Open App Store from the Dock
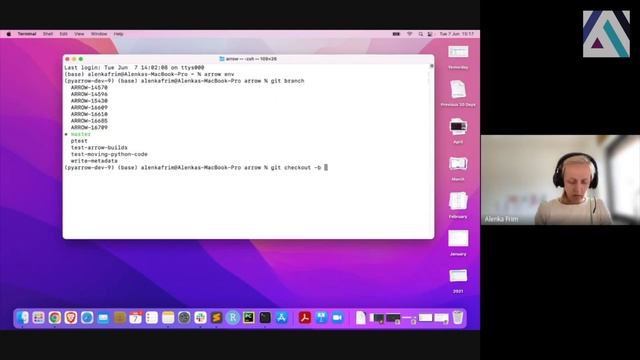Image resolution: width=640 pixels, height=360 pixels. pos(281,318)
